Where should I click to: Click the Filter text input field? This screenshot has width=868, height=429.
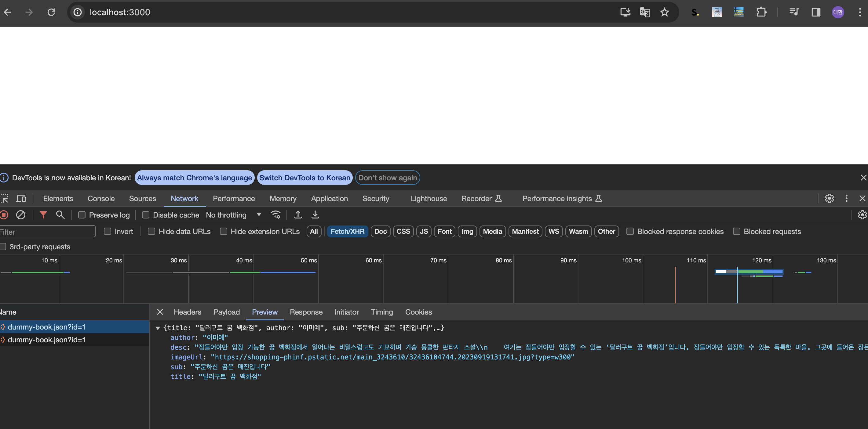tap(47, 232)
